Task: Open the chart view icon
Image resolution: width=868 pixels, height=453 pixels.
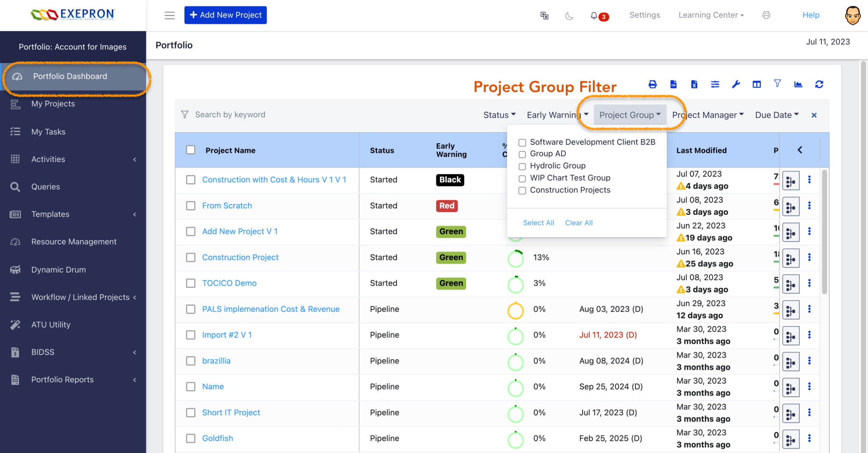Action: pyautogui.click(x=798, y=84)
